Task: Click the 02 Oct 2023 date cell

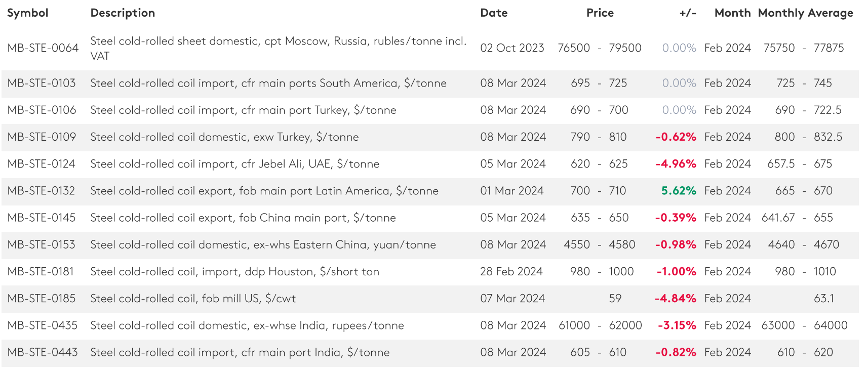Action: click(x=512, y=48)
